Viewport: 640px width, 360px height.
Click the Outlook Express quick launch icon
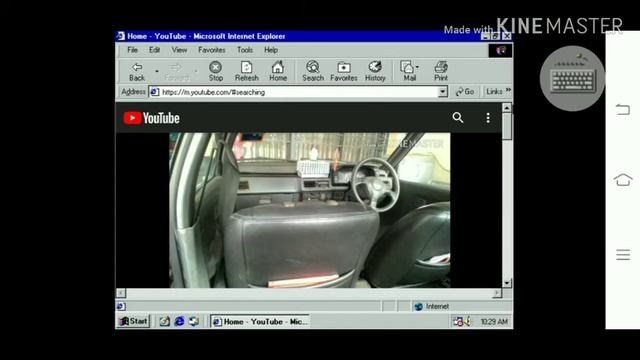click(193, 321)
